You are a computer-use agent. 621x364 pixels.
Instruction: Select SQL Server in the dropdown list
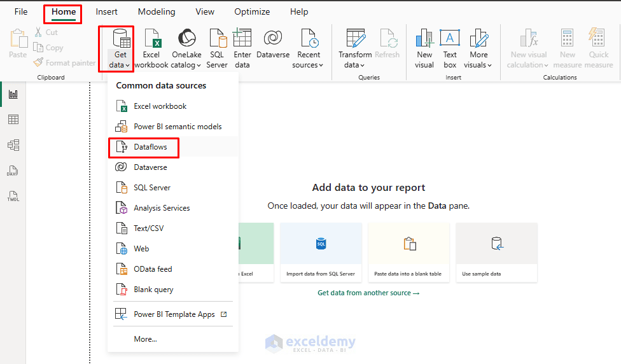coord(173,187)
